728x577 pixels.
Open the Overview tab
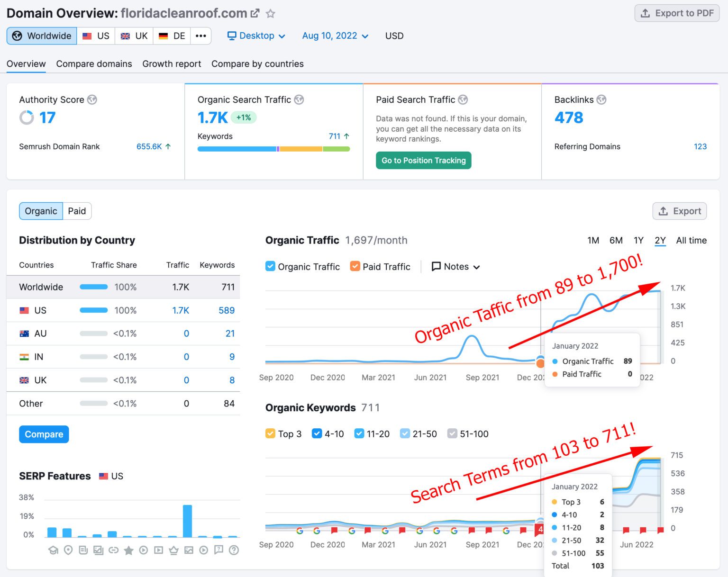[x=26, y=64]
